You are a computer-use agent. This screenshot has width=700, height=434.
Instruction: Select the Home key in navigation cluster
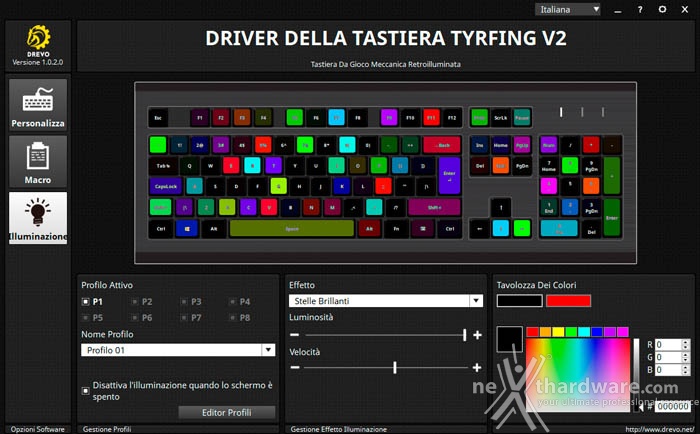[x=500, y=145]
